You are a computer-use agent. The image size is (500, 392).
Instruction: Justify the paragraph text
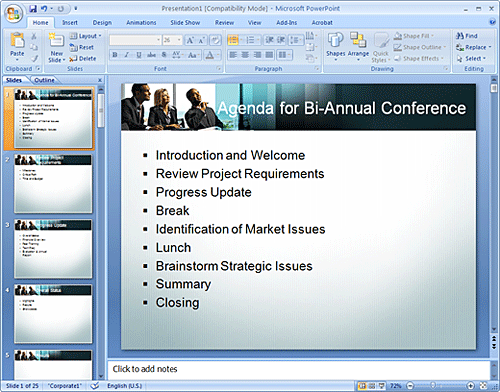269,55
